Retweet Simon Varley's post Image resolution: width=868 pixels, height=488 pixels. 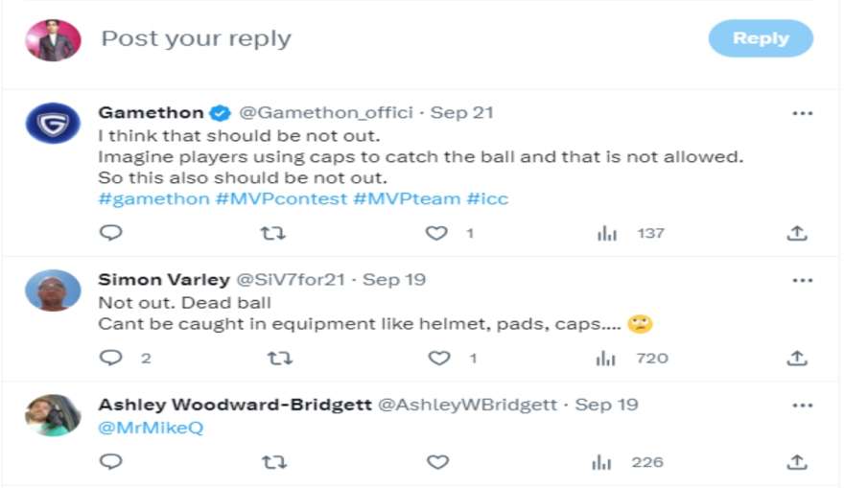pyautogui.click(x=279, y=358)
